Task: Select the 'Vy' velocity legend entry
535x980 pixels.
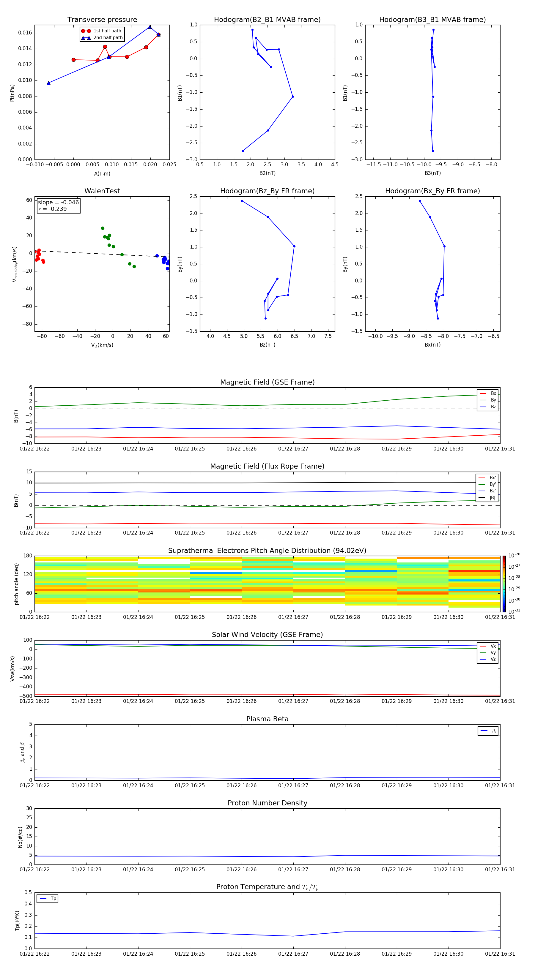Action: [488, 652]
